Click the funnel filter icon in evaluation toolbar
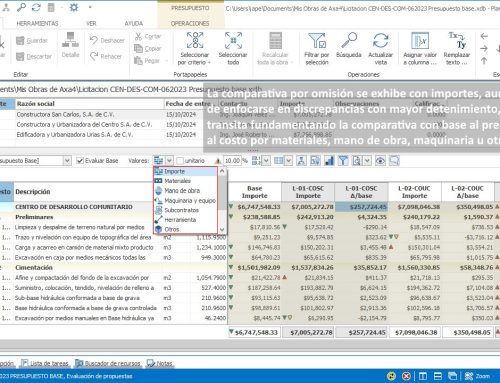This screenshot has width=500, height=383. pyautogui.click(x=343, y=161)
